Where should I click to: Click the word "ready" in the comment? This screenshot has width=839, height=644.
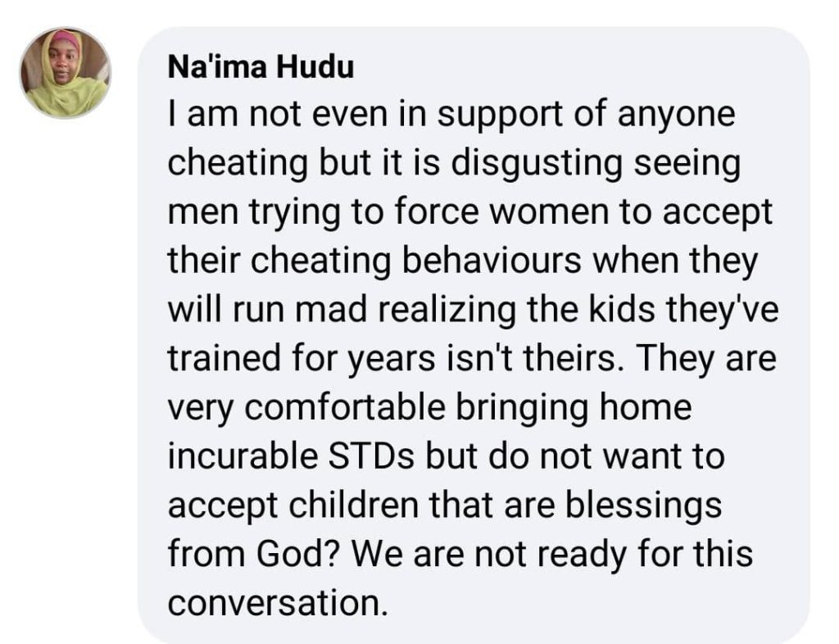[x=582, y=554]
